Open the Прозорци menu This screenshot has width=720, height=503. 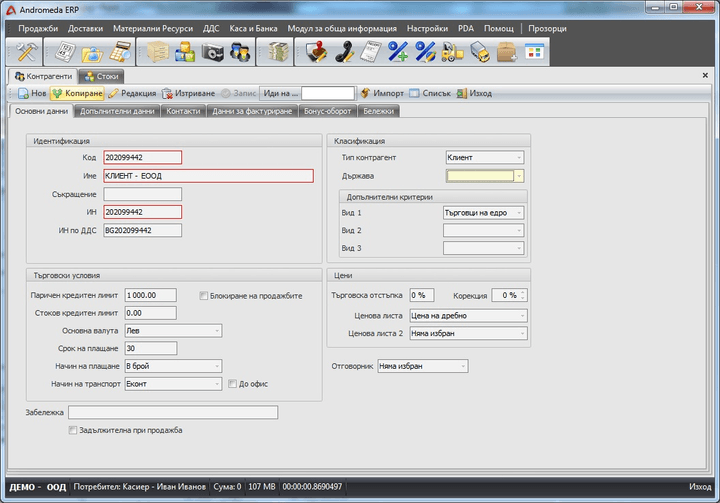(x=547, y=28)
